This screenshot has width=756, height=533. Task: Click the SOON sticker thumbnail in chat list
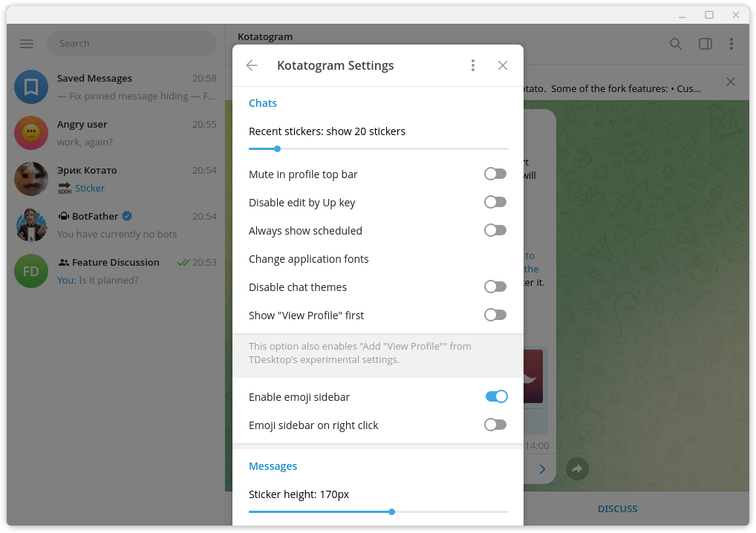65,188
